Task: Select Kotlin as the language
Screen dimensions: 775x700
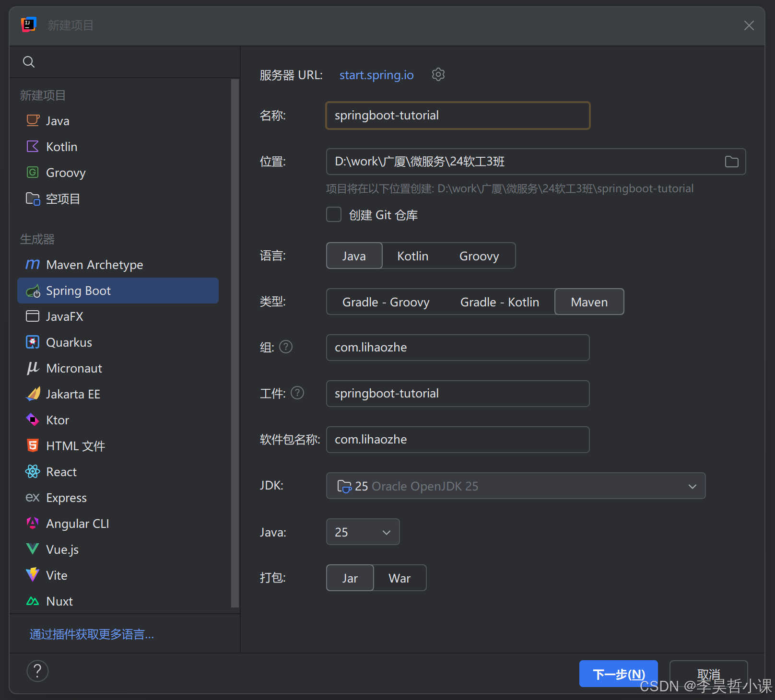Action: 412,256
